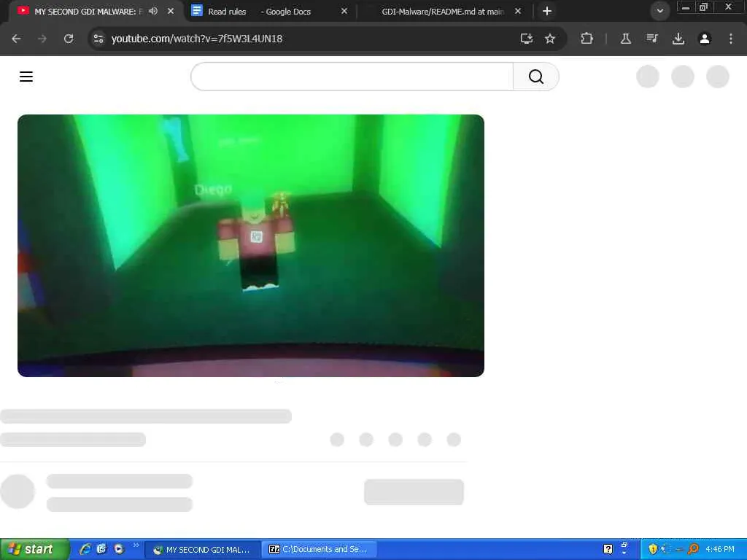The height and width of the screenshot is (560, 747).
Task: Restore down the Chrome window
Action: tap(703, 7)
